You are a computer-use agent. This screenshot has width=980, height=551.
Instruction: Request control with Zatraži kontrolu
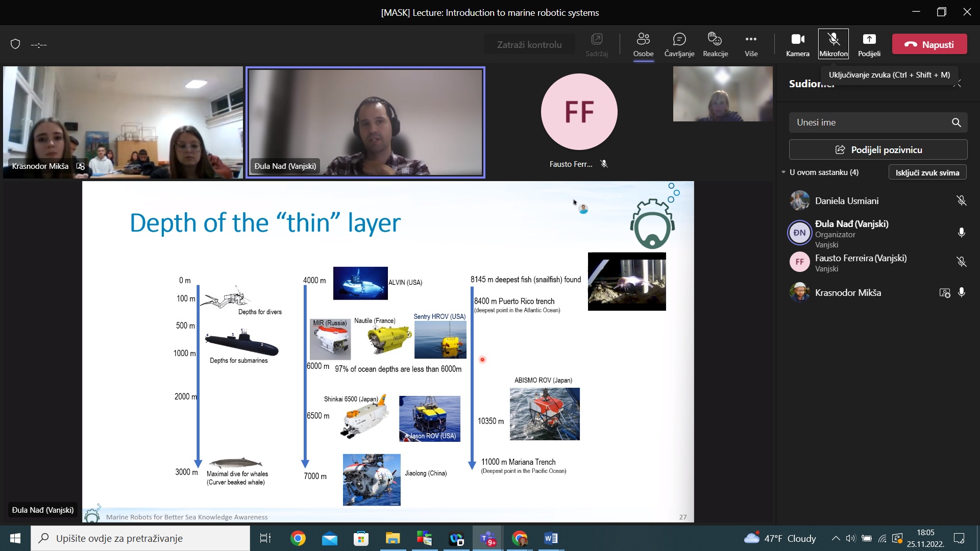(529, 44)
